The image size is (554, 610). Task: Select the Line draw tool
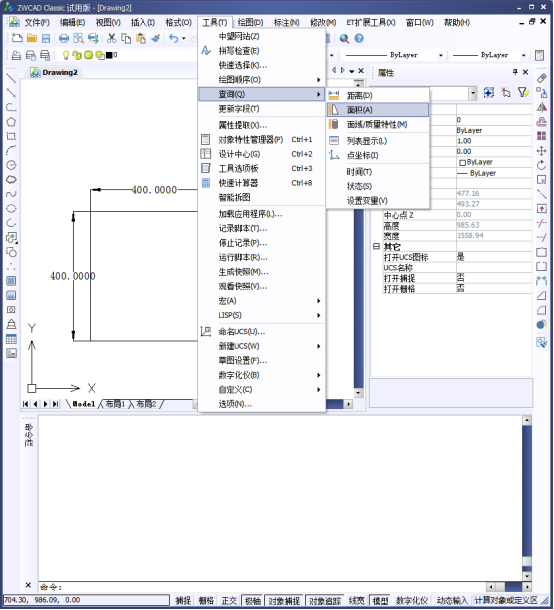coord(11,78)
